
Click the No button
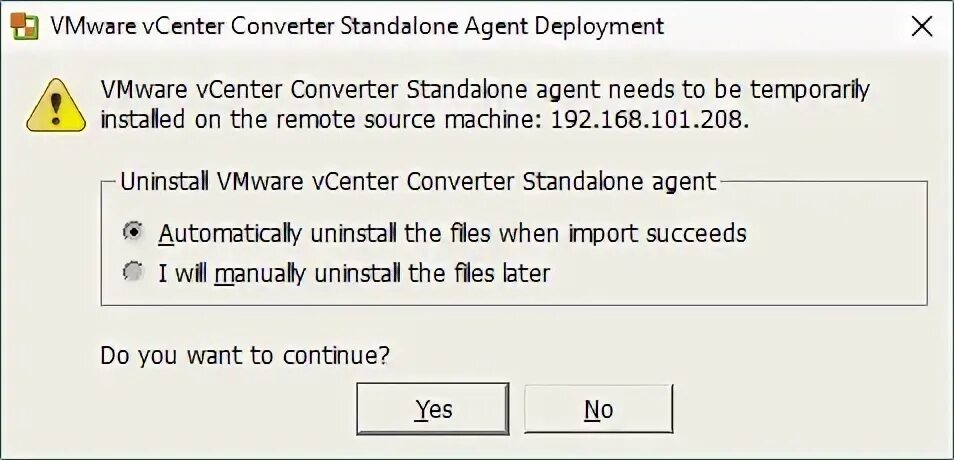(x=598, y=409)
